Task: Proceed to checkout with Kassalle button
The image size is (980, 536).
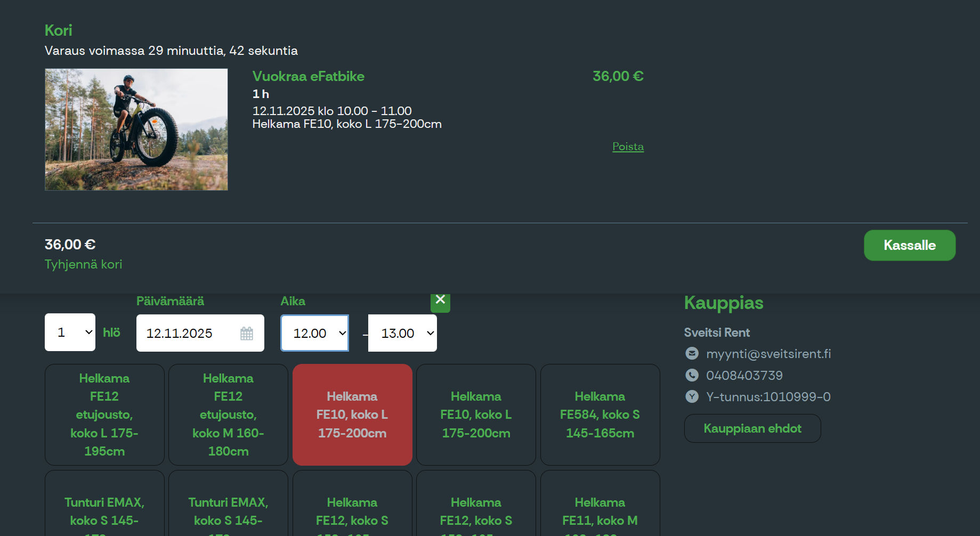Action: (x=910, y=245)
